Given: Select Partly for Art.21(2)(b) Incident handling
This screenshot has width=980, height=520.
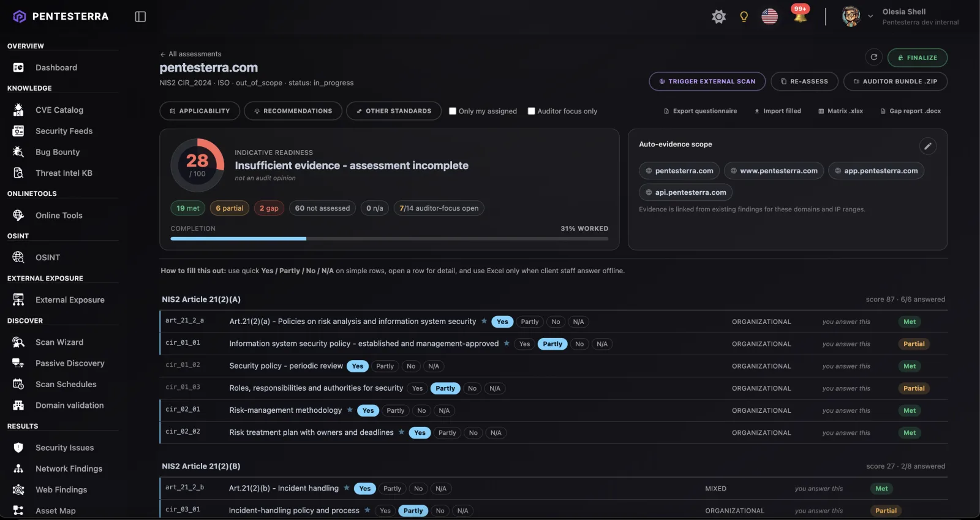Looking at the screenshot, I should tap(393, 489).
